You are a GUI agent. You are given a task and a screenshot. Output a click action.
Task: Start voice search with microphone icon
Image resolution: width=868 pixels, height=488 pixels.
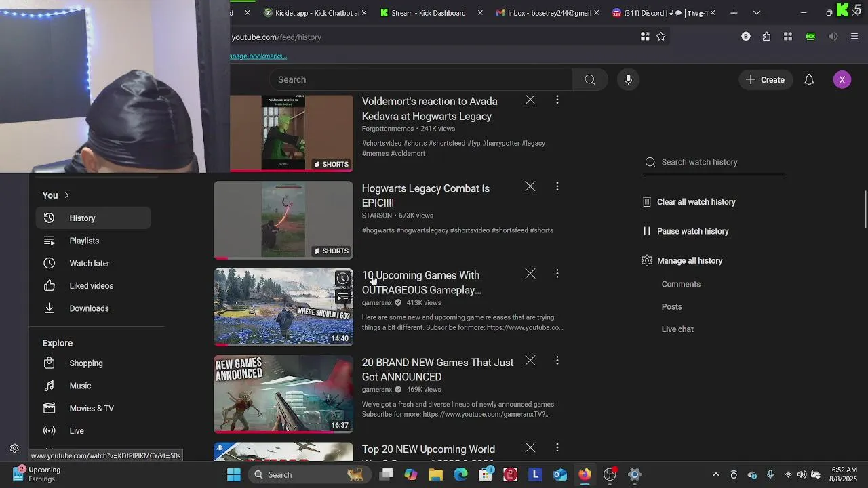pyautogui.click(x=628, y=80)
